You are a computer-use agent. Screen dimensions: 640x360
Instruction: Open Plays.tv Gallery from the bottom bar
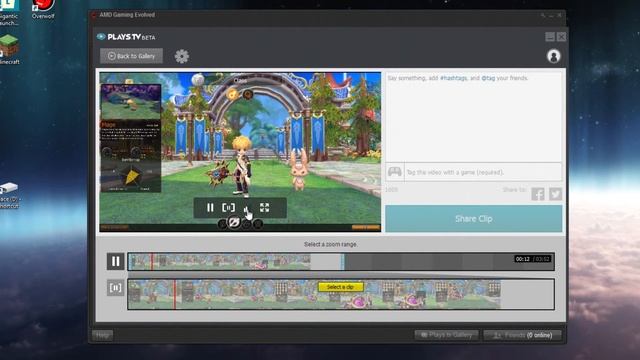(x=446, y=335)
